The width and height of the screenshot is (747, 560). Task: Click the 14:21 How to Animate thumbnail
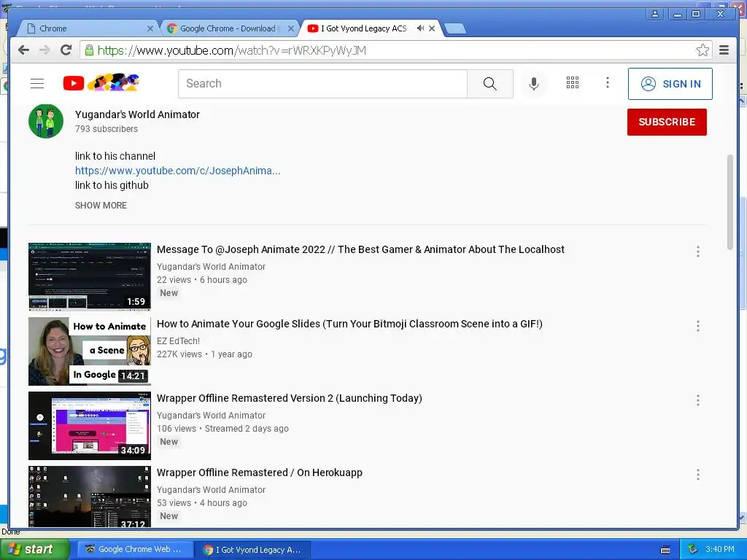90,351
